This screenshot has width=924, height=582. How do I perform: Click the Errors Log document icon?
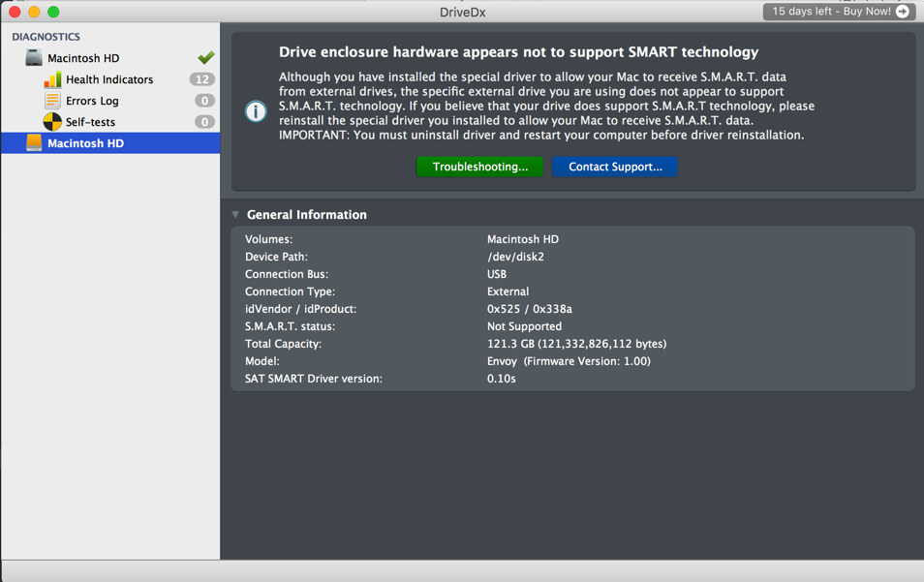(52, 101)
